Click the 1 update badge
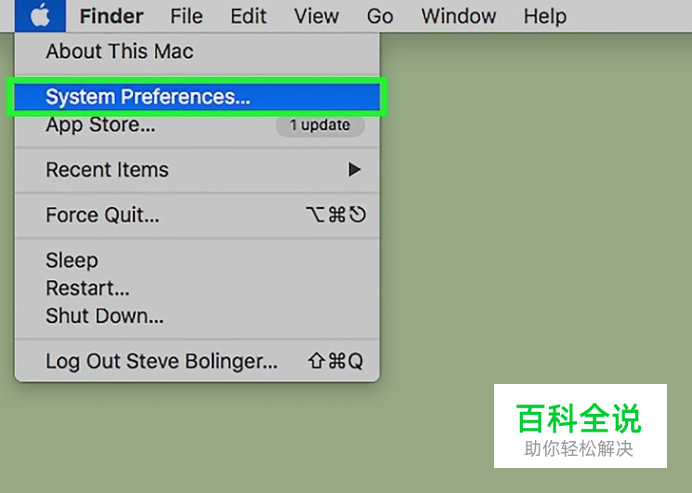The image size is (692, 493). point(320,125)
